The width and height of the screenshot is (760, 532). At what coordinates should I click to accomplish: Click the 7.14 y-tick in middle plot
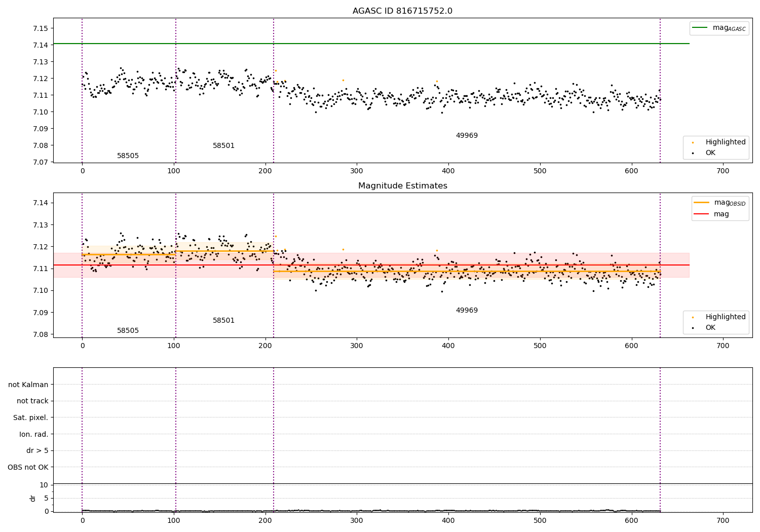41,203
